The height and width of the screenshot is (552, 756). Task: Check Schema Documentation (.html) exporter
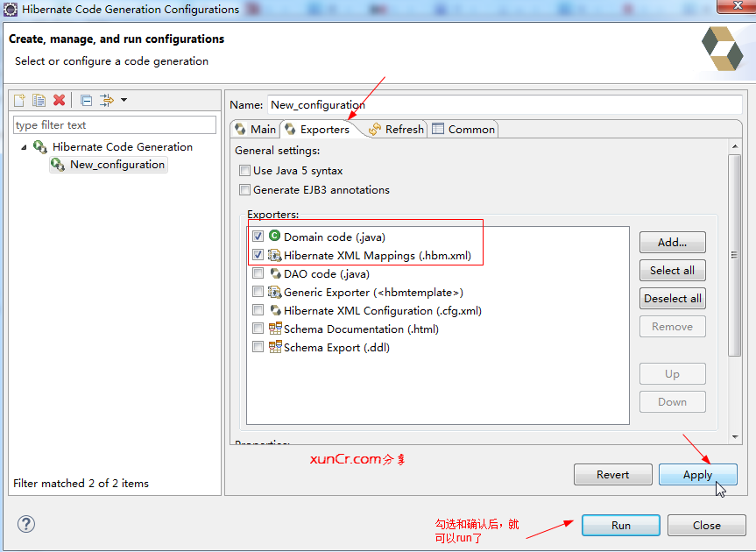[258, 329]
